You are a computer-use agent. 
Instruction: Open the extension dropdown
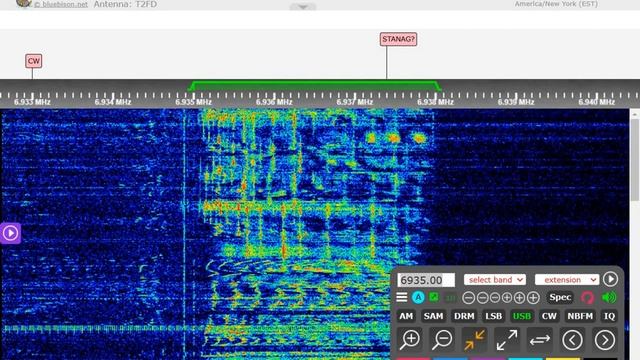[x=567, y=280]
